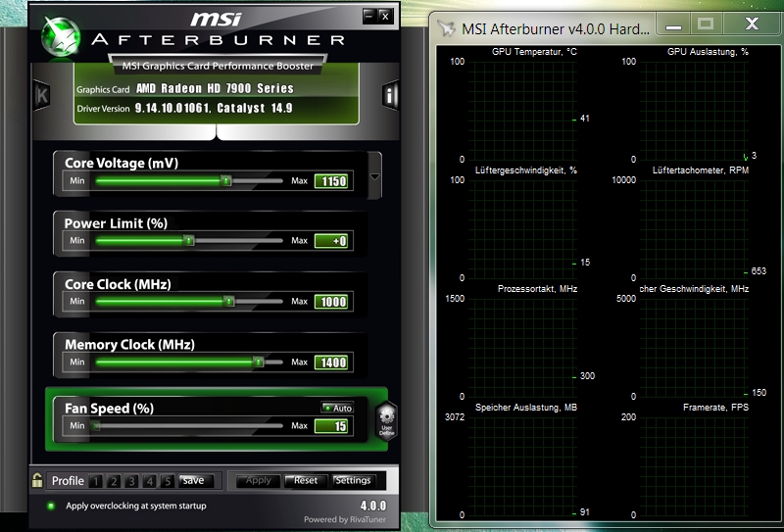Close the hardware monitor window
This screenshot has height=532, width=784.
752,24
